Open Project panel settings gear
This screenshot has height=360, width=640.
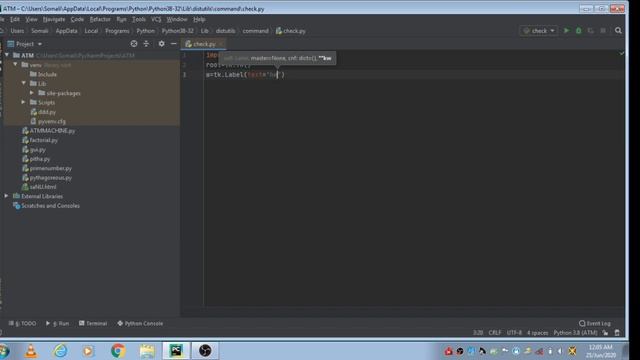[162, 44]
